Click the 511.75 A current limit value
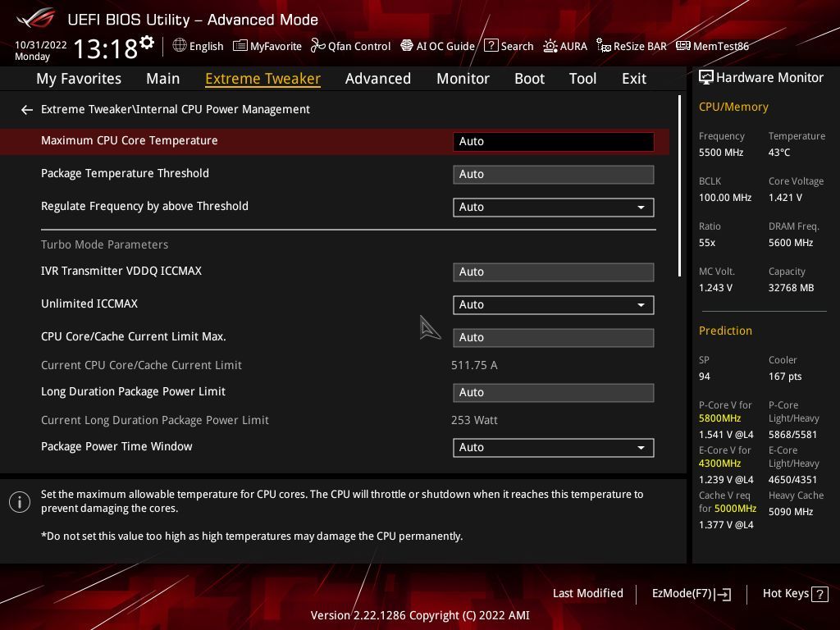The image size is (840, 630). [474, 365]
